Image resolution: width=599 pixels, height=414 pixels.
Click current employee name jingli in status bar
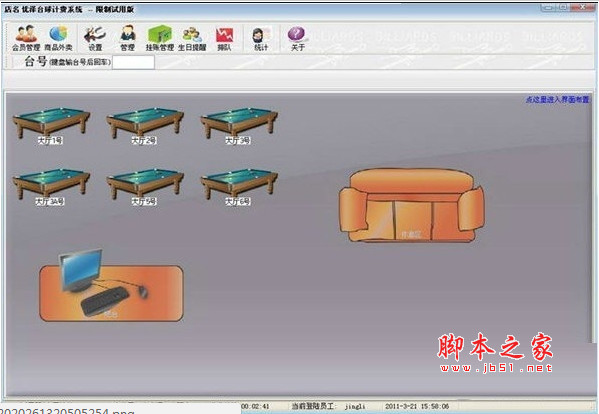coord(355,406)
